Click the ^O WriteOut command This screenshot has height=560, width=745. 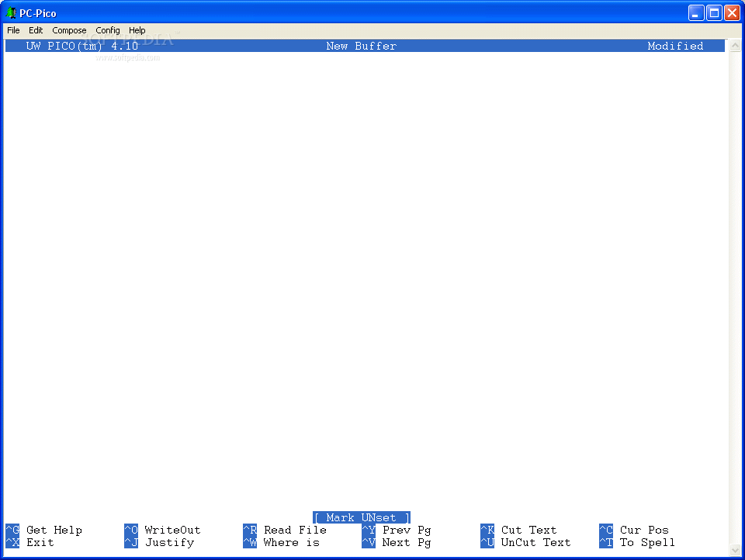pos(162,530)
